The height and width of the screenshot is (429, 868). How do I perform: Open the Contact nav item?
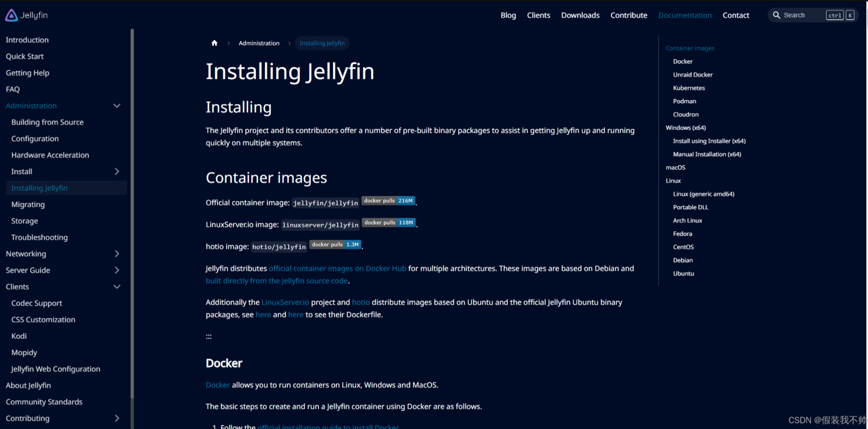point(736,15)
